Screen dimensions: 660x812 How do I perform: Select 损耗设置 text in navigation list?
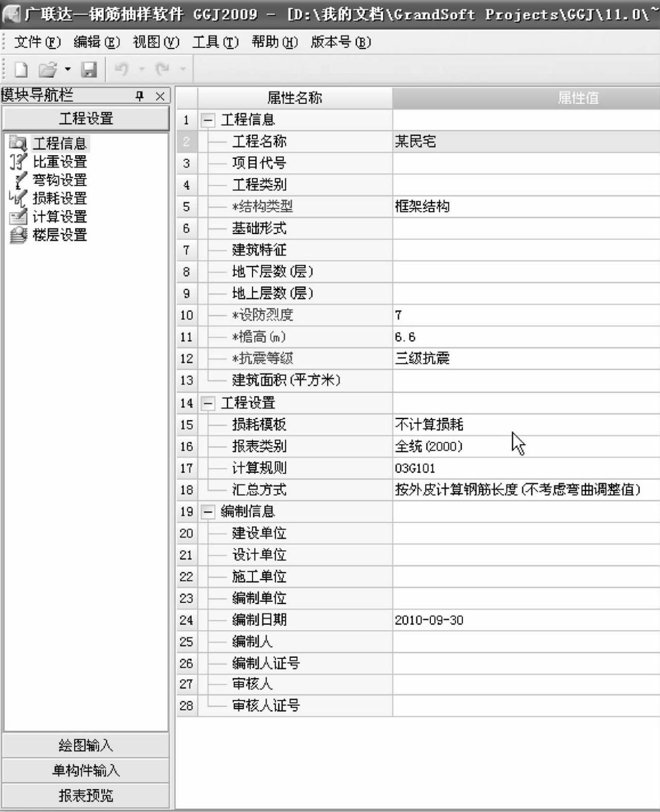click(x=60, y=198)
